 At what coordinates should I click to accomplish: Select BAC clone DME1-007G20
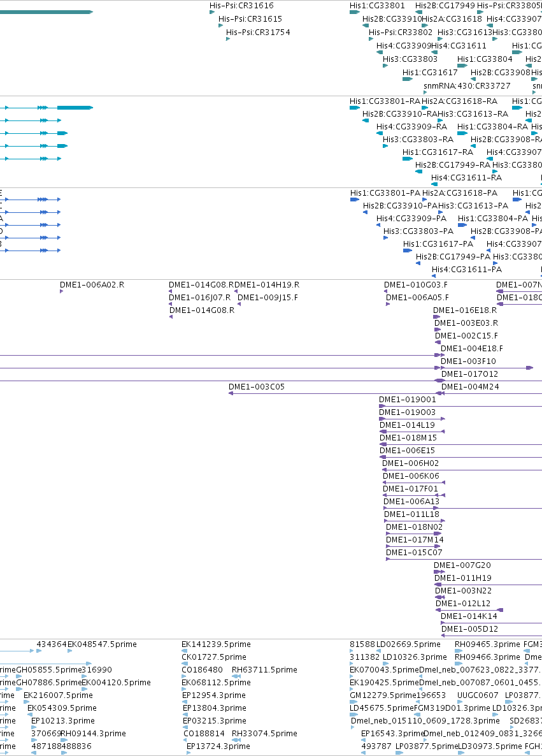[x=462, y=565]
